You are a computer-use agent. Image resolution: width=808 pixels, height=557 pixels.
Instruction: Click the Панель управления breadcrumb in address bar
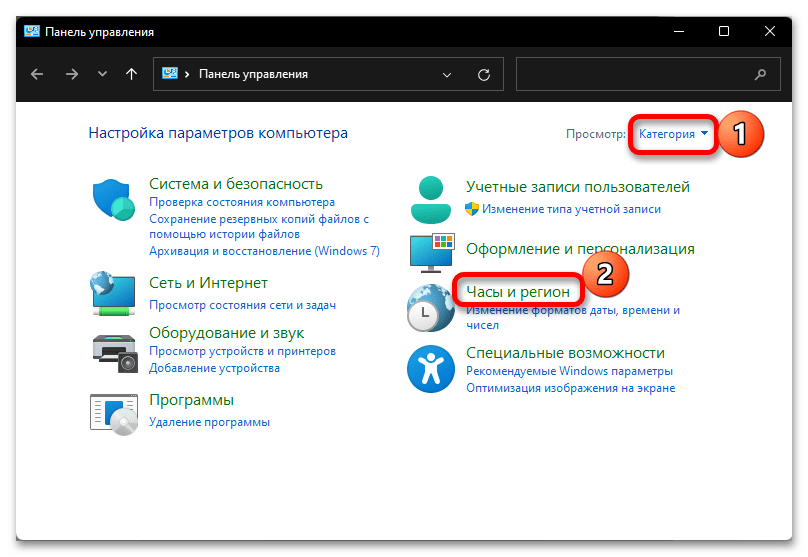point(253,74)
